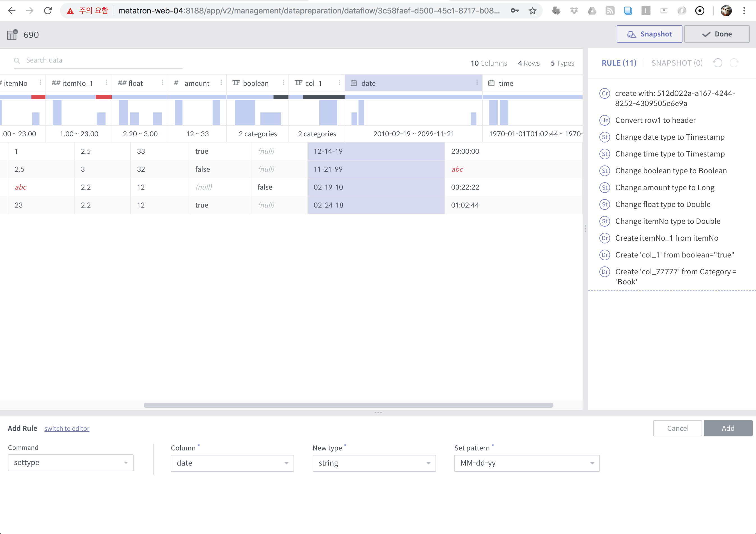
Task: Open the column menu dots for boolean
Action: (x=283, y=82)
